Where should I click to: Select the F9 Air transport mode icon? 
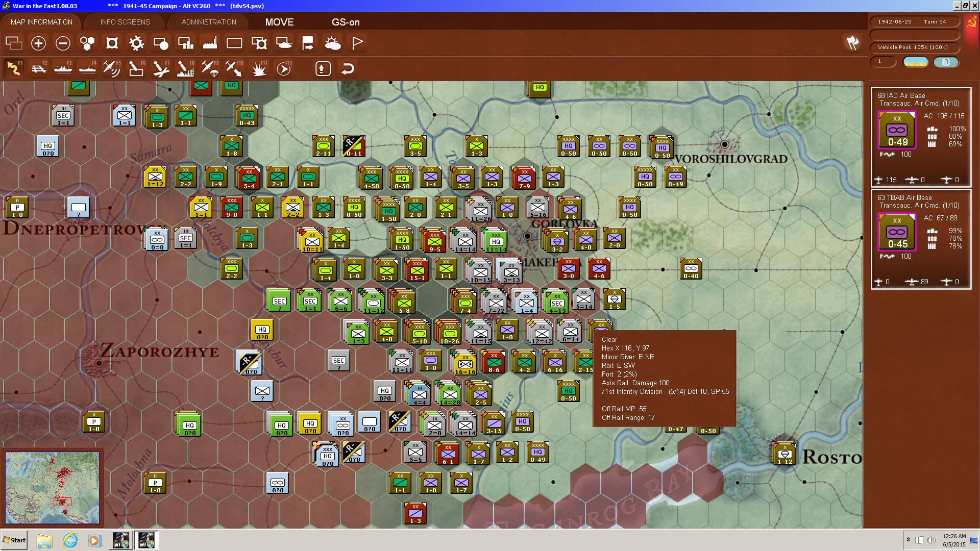(x=210, y=68)
